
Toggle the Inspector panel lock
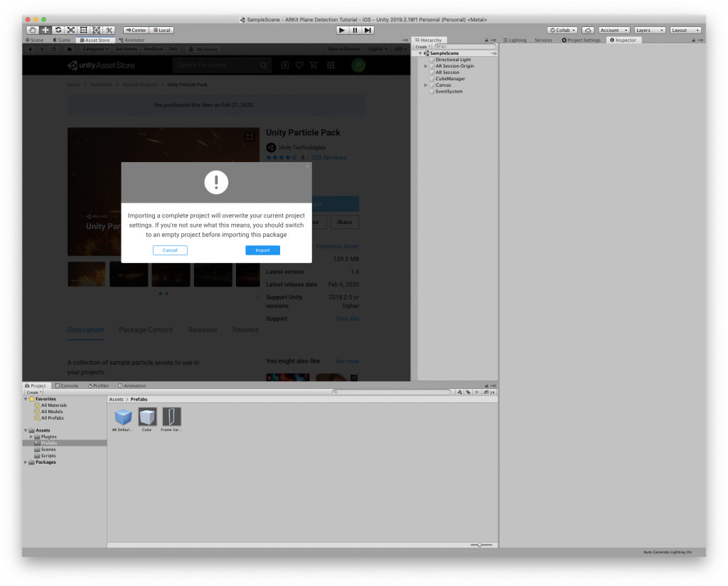694,41
